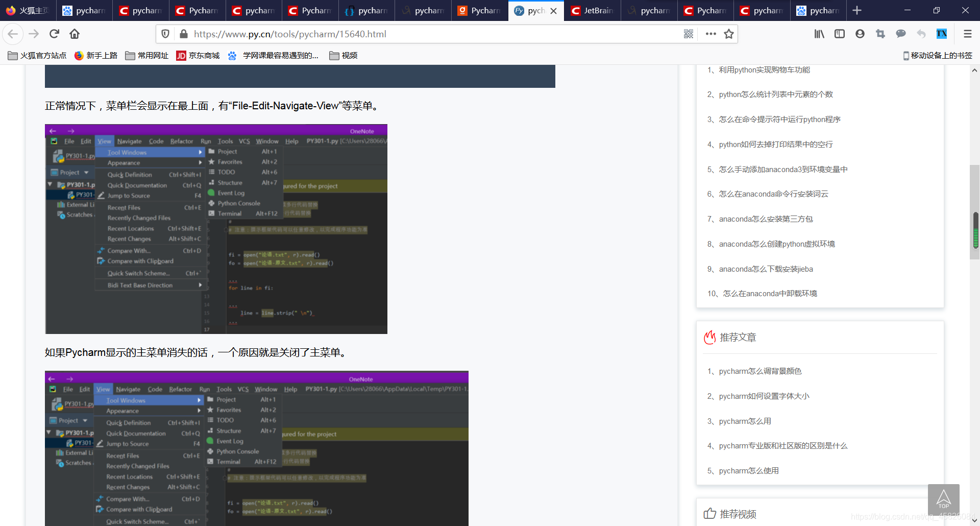Click the first PyCharm View menu screenshot
The height and width of the screenshot is (526, 980).
click(x=216, y=229)
